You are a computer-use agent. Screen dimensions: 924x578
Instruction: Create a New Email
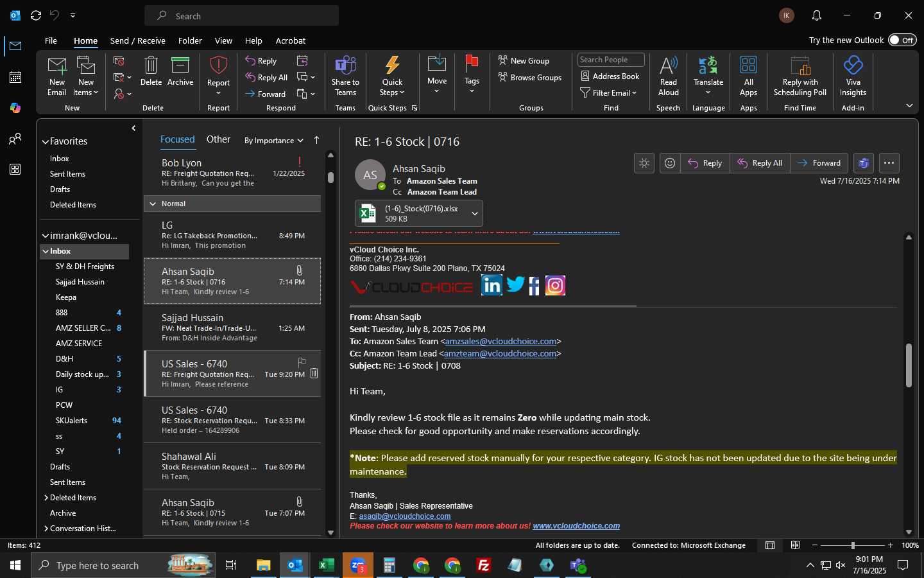pyautogui.click(x=56, y=76)
